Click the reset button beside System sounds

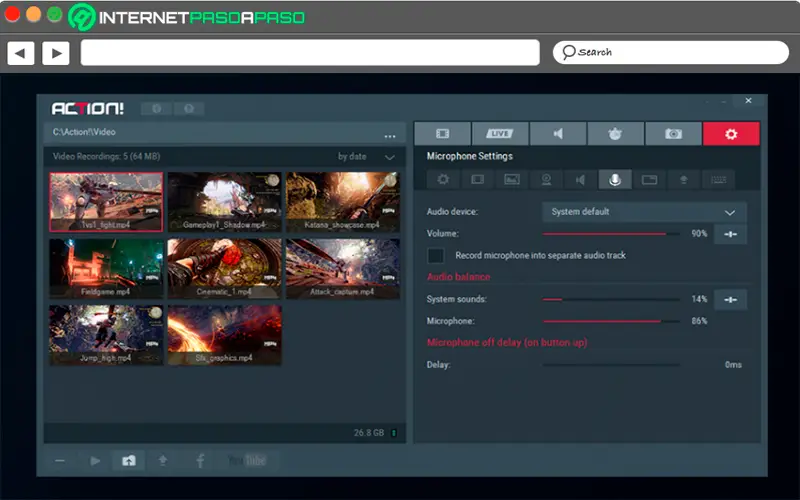click(730, 299)
